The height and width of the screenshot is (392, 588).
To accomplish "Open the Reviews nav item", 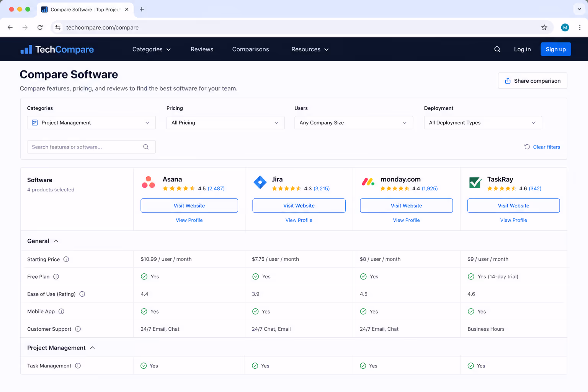I will 202,49.
